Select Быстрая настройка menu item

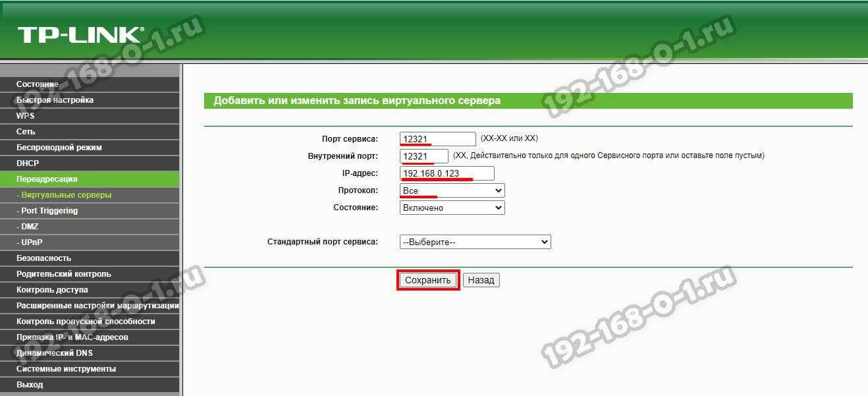click(55, 100)
